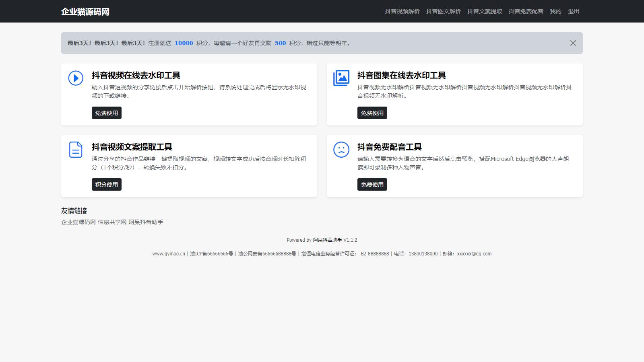This screenshot has width=644, height=362.
Task: Select 抖音免费配音 in the navigation bar
Action: point(526,11)
